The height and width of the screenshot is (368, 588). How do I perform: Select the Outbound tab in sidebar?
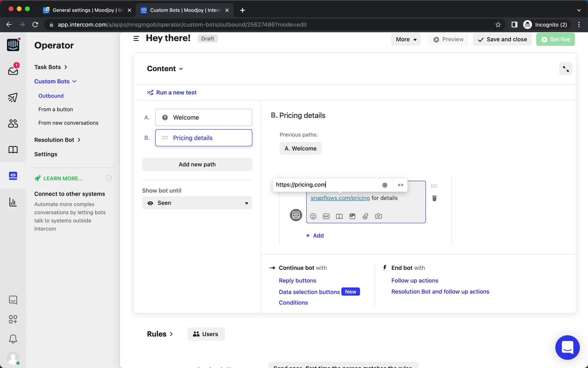click(x=51, y=95)
